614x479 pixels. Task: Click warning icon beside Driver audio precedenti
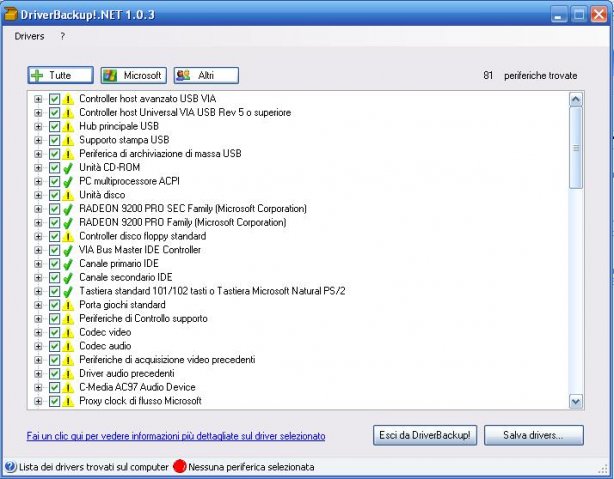tap(68, 374)
